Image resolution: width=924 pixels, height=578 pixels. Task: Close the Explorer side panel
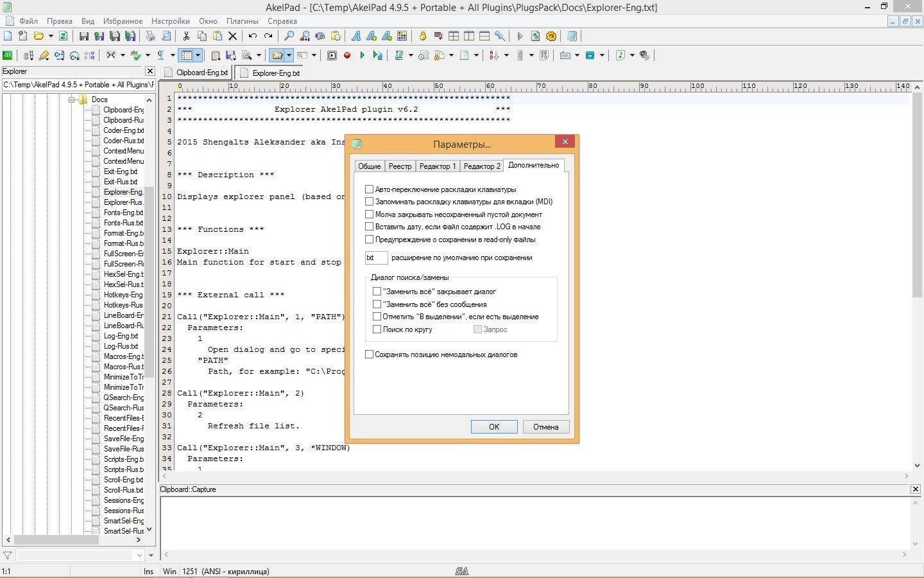(x=150, y=71)
